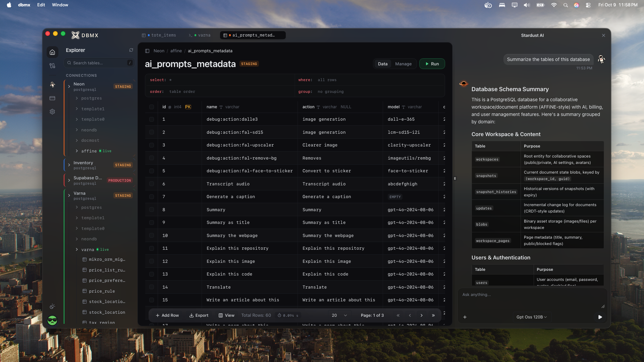Open price_prefere table in tree
Image resolution: width=644 pixels, height=362 pixels.
click(x=104, y=281)
